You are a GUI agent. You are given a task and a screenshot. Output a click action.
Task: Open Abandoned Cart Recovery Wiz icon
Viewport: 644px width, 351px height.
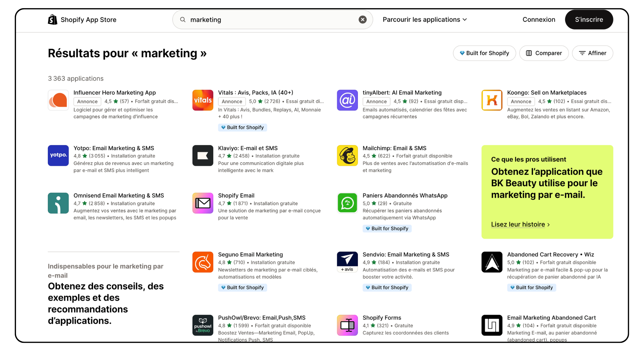pos(492,262)
